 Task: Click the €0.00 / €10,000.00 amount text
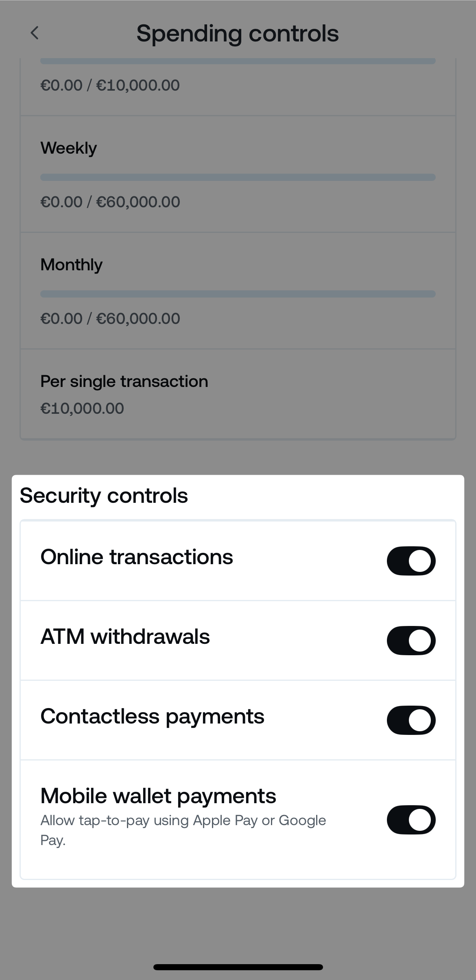pos(110,85)
